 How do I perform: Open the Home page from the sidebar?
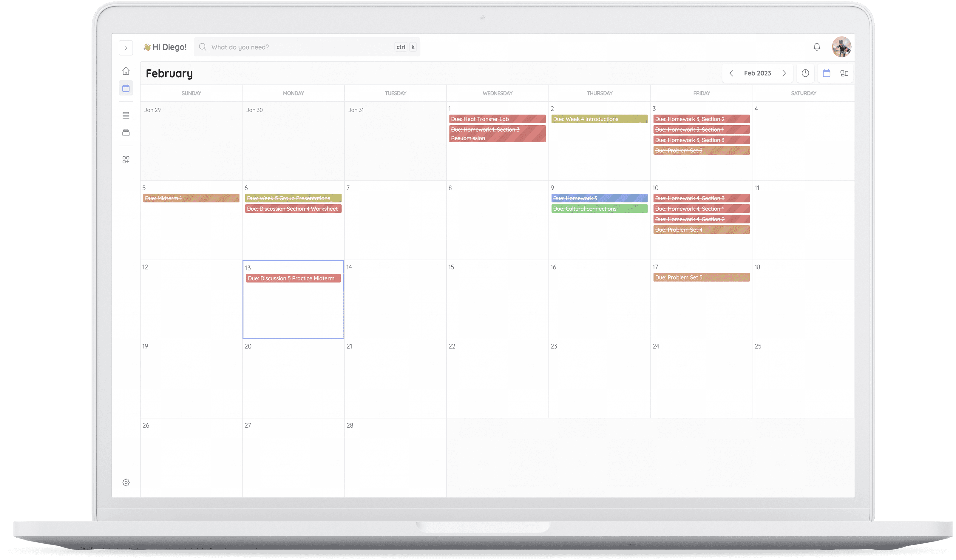[126, 71]
